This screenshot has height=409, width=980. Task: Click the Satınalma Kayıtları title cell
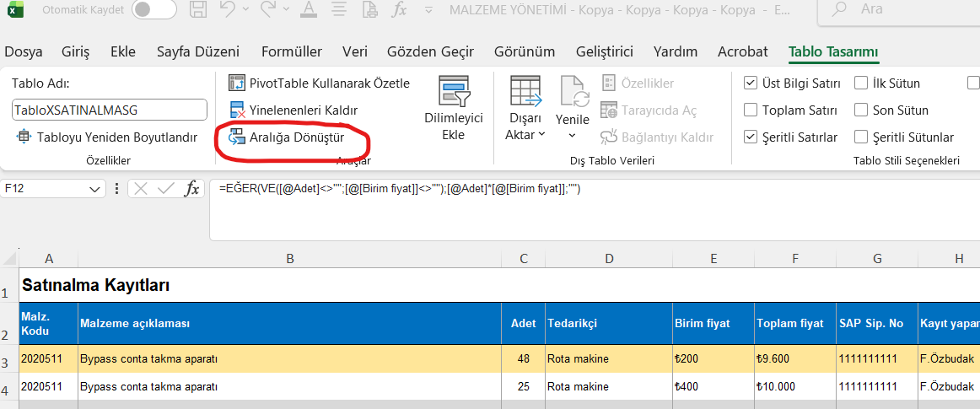[95, 285]
